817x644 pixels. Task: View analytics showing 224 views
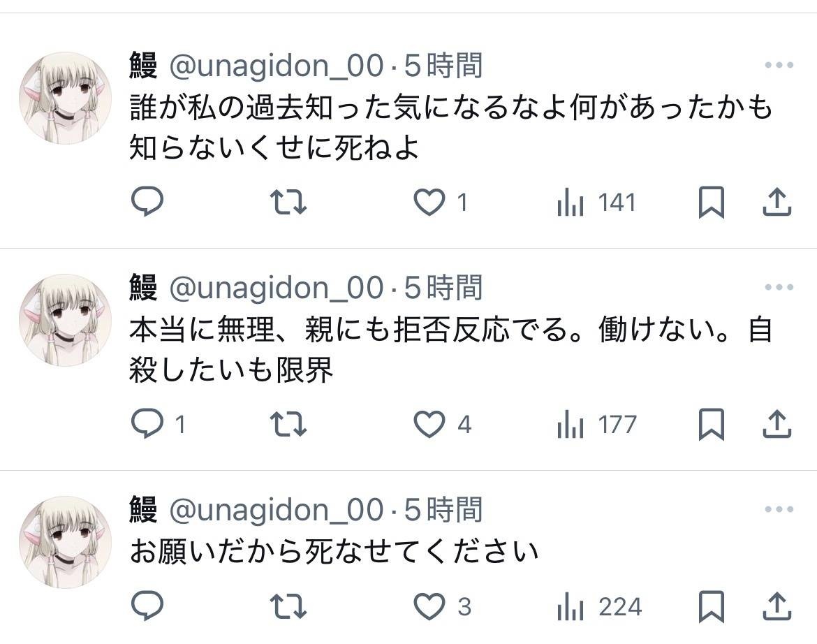pyautogui.click(x=570, y=607)
